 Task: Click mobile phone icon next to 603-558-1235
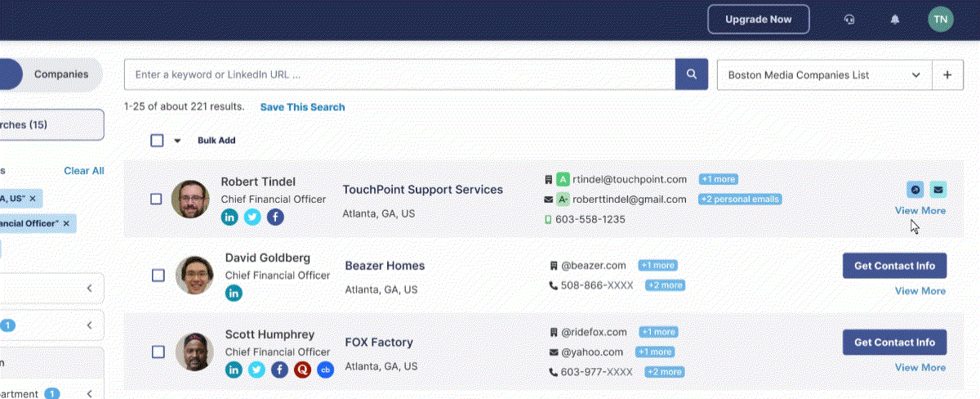tap(548, 220)
